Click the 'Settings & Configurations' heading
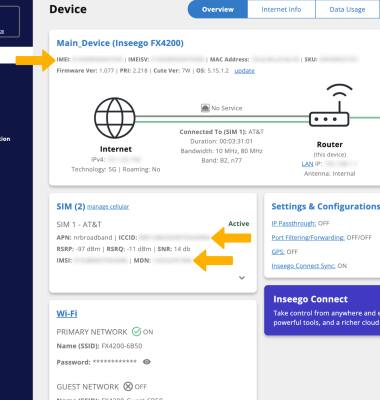The height and width of the screenshot is (400, 380). [325, 207]
